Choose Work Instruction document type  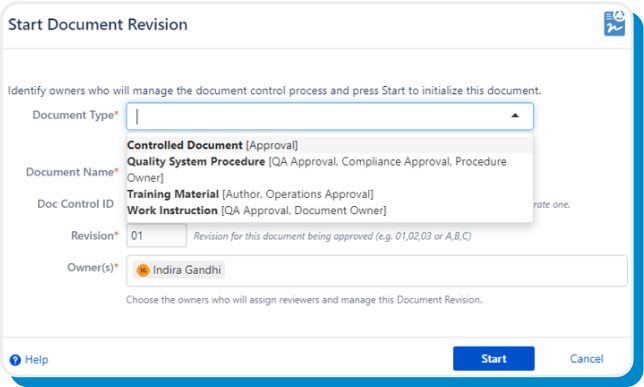click(330, 210)
